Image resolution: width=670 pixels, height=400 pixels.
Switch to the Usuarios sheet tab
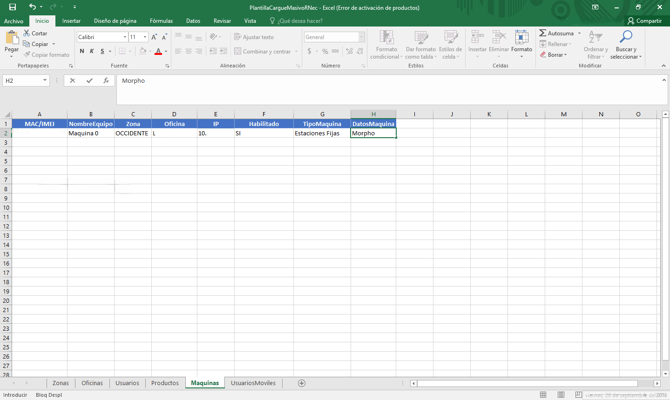click(127, 383)
